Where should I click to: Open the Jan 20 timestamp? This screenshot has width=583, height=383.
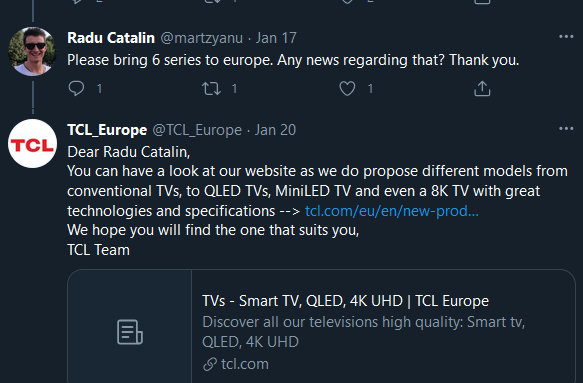click(275, 130)
